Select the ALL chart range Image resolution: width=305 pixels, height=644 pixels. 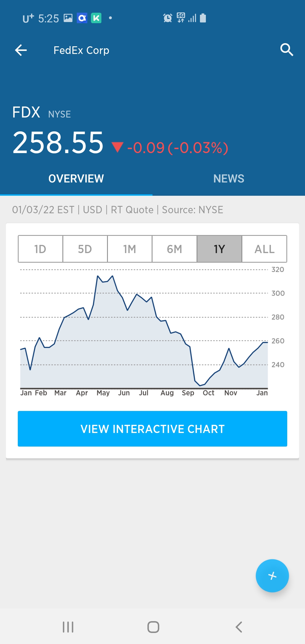click(x=264, y=249)
